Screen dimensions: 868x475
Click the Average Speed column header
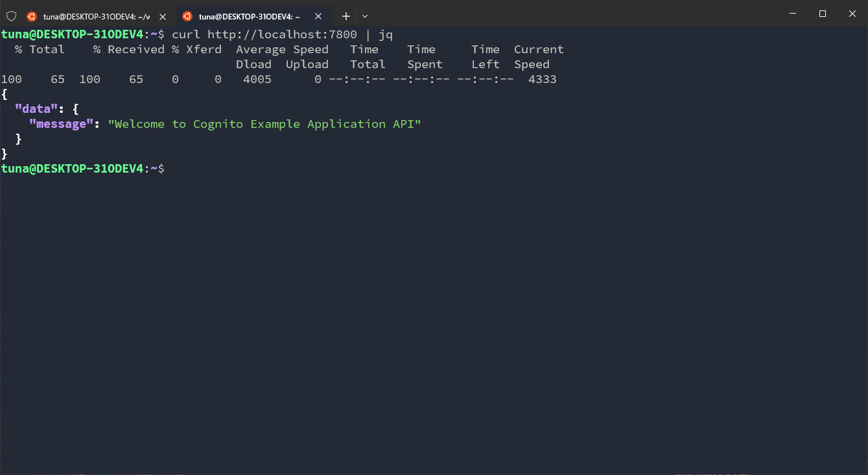(282, 49)
